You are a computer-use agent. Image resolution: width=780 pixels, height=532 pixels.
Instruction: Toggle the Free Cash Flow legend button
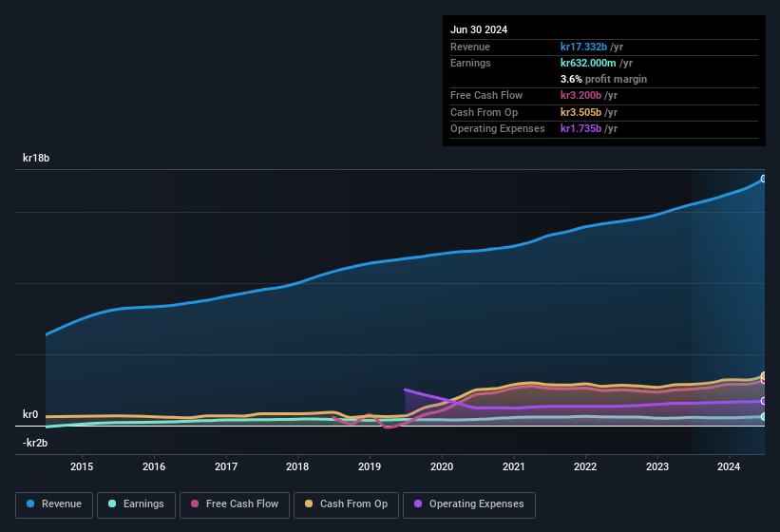click(235, 504)
